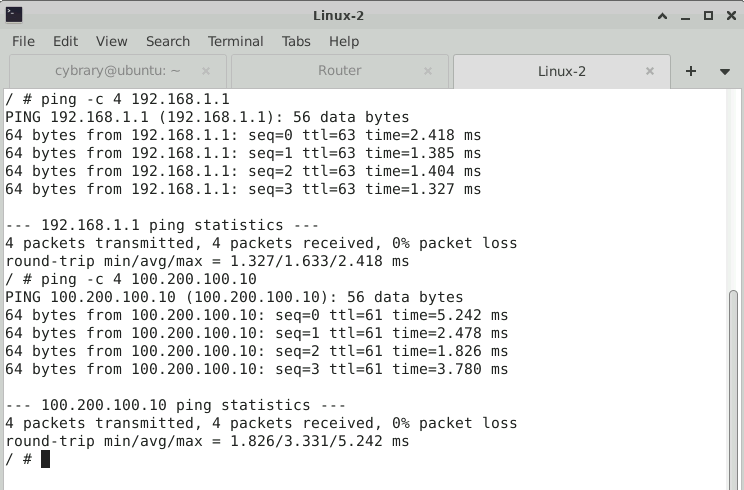The height and width of the screenshot is (490, 744).
Task: Open a new terminal tab with plus button
Action: tap(690, 71)
